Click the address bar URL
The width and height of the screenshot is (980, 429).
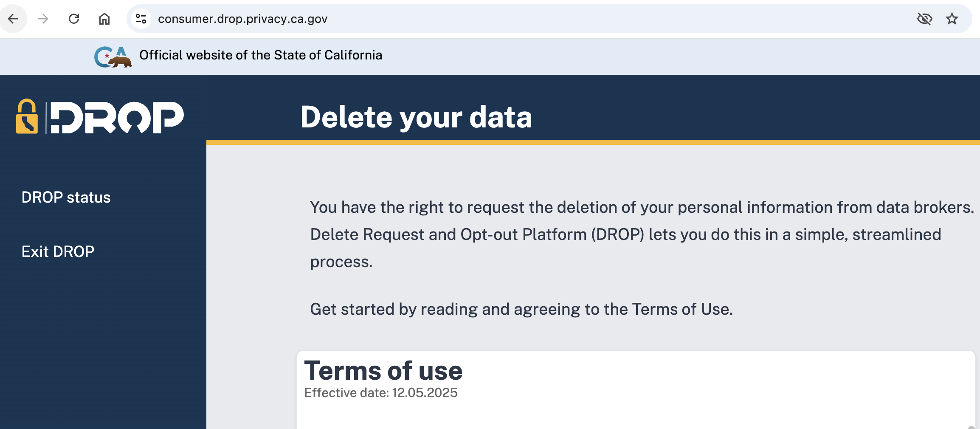242,19
